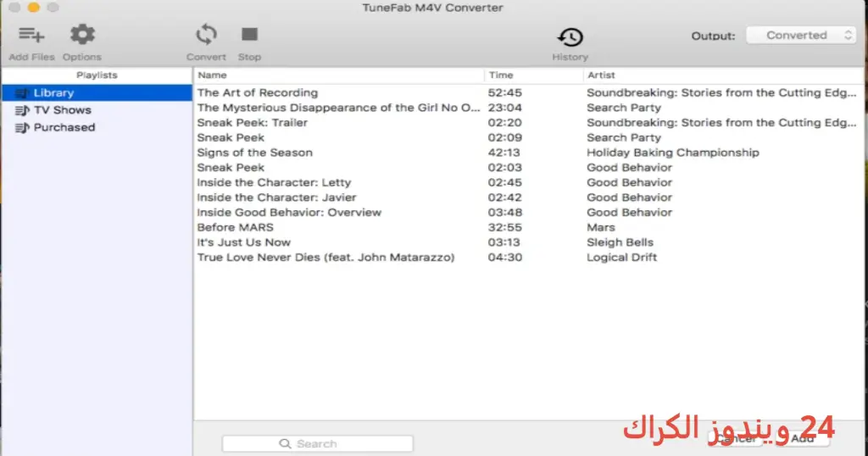Select 'Sneak Peek' row with time 02:03
868x456 pixels.
(x=529, y=168)
